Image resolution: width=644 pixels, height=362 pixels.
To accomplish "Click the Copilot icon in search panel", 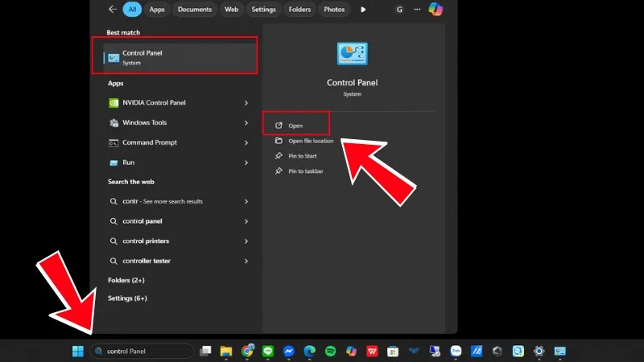I will 436,10.
